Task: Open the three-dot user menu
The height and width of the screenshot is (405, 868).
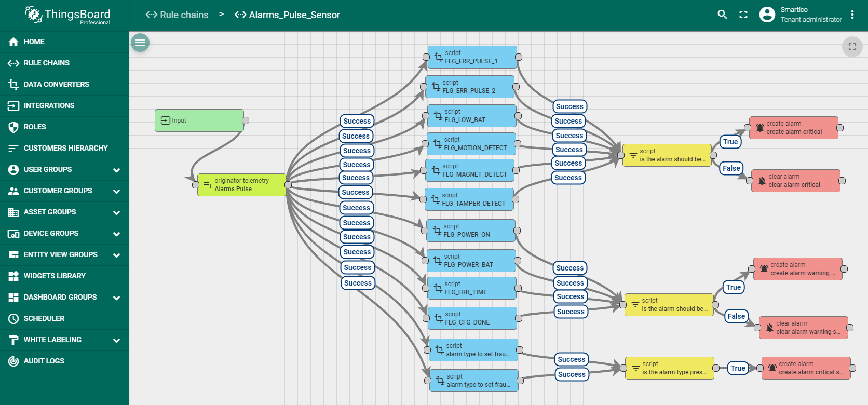Action: point(852,15)
